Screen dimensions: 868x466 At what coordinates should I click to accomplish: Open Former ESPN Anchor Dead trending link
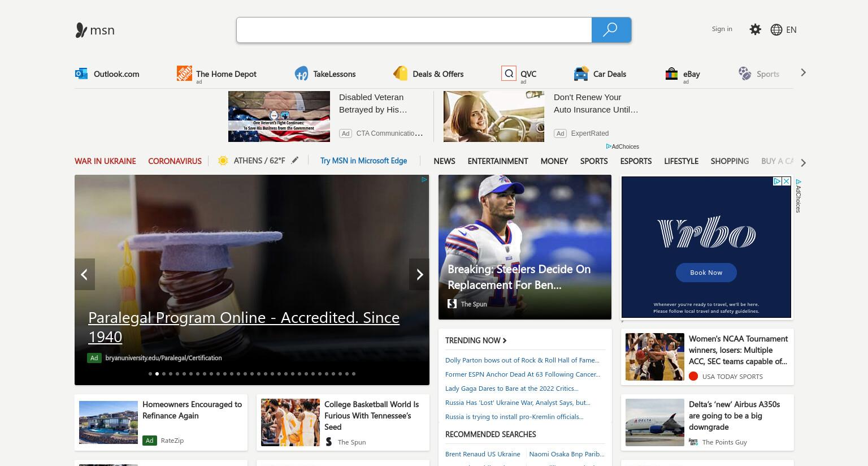coord(523,374)
